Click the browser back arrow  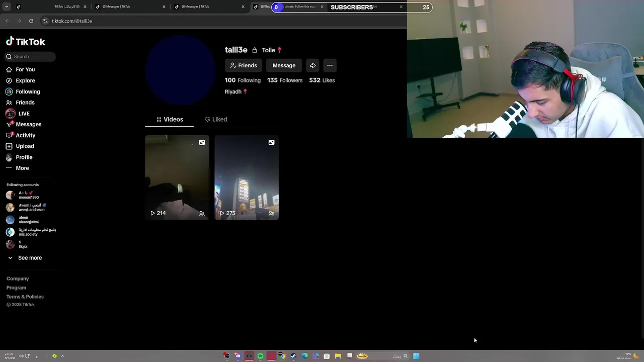(x=7, y=21)
